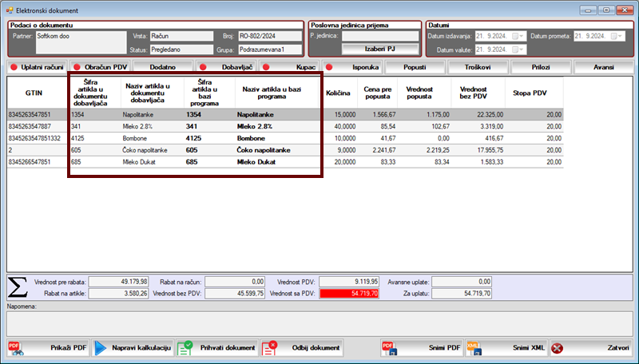Click the Status field showing Pregledano

[181, 49]
